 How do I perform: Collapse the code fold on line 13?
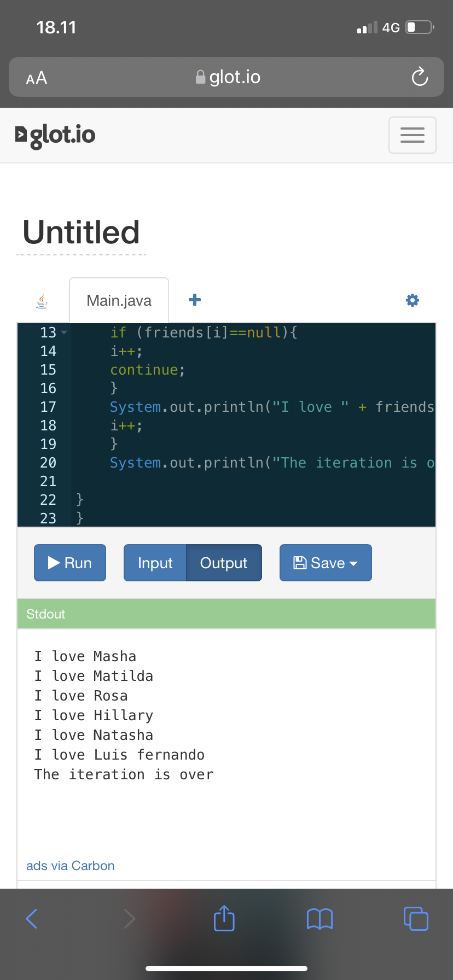point(64,332)
